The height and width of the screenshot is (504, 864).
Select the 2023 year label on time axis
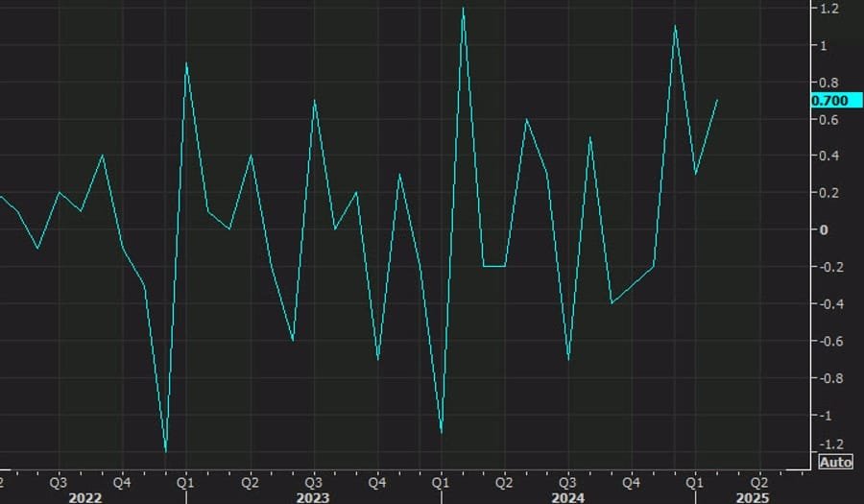click(x=313, y=497)
